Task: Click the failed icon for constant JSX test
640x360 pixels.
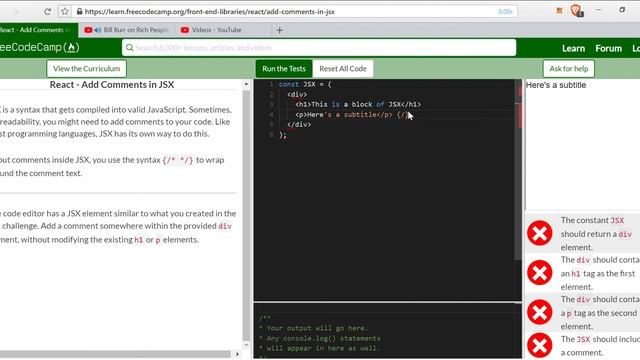Action: point(540,233)
